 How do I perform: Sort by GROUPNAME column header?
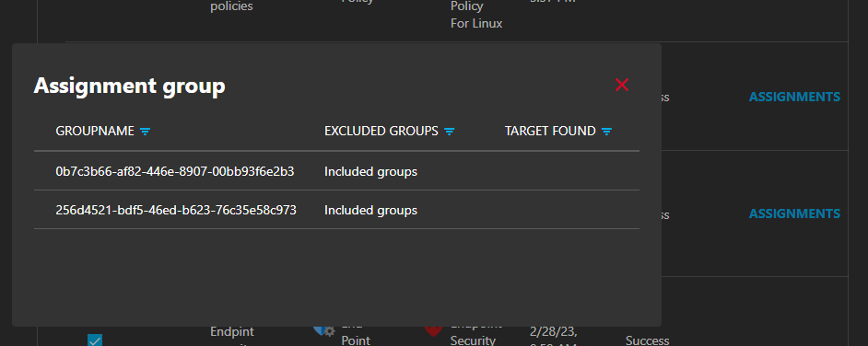pos(95,131)
